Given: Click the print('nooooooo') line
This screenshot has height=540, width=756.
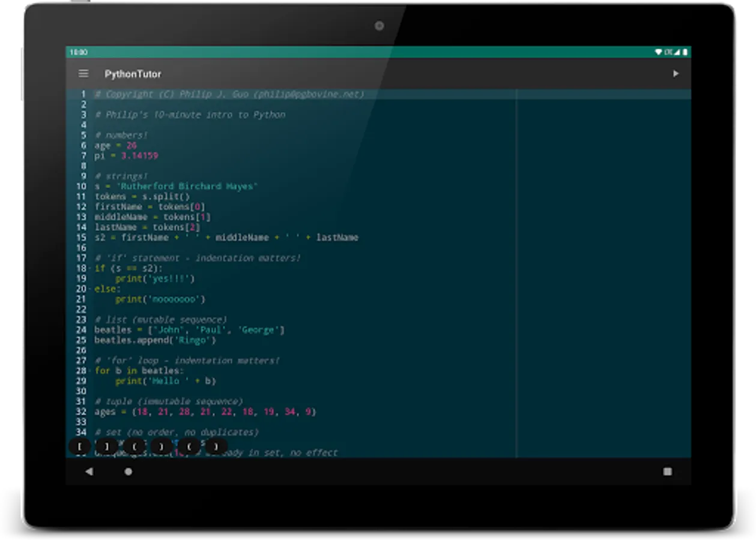Looking at the screenshot, I should [161, 299].
